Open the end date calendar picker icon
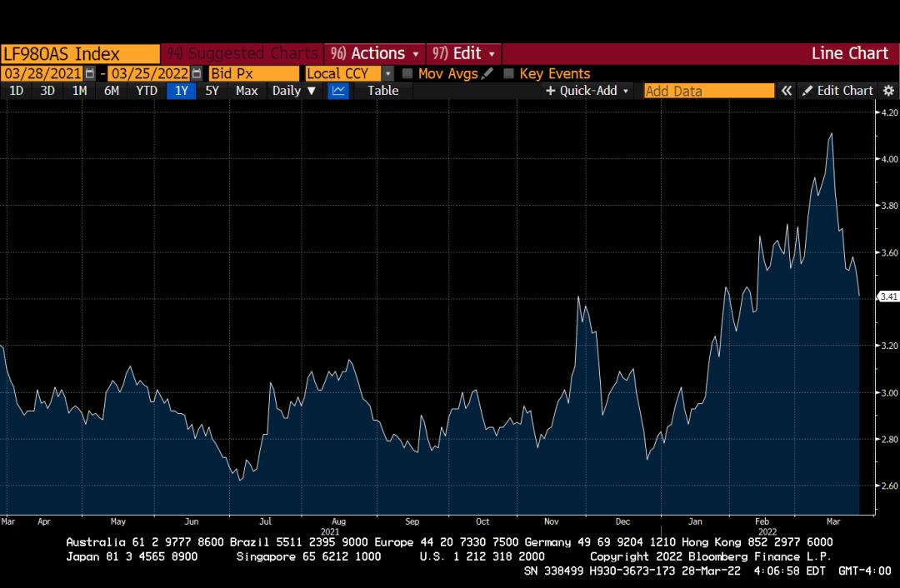Viewport: 900px width, 588px height. coord(197,73)
